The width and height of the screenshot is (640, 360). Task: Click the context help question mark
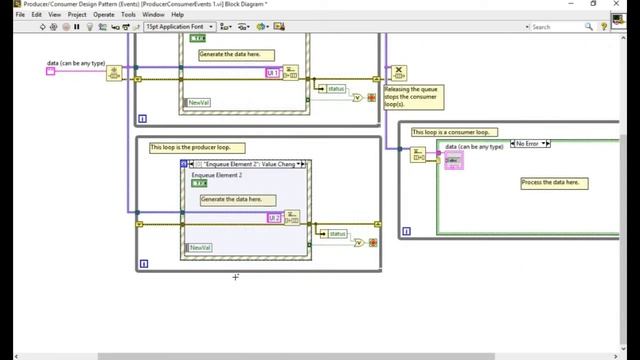click(x=604, y=27)
